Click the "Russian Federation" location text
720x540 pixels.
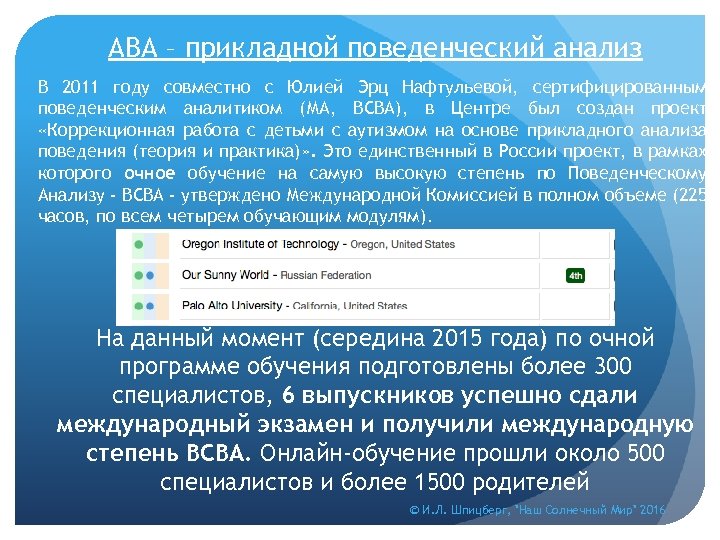(x=326, y=276)
